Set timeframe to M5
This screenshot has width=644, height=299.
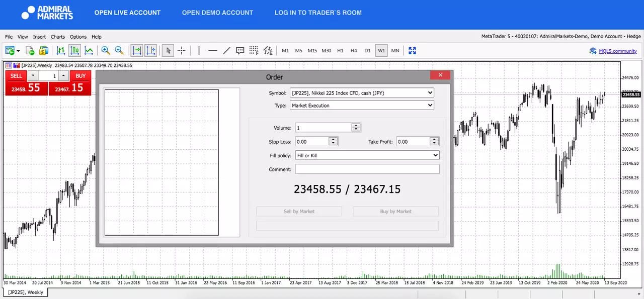[299, 51]
